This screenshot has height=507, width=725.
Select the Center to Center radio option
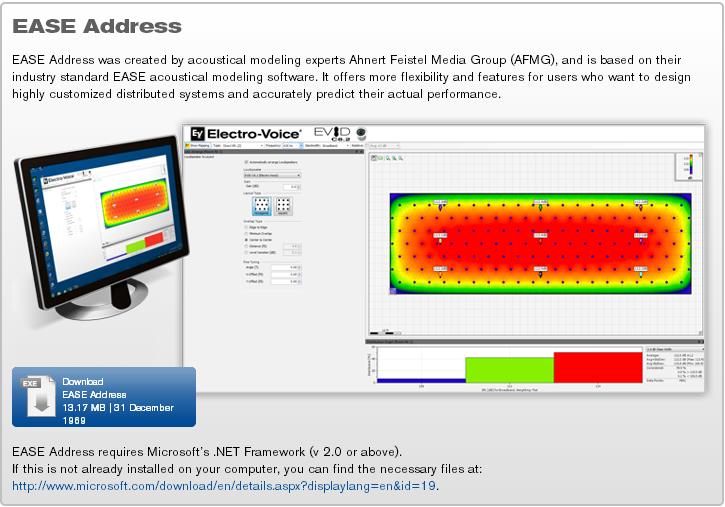pos(246,240)
